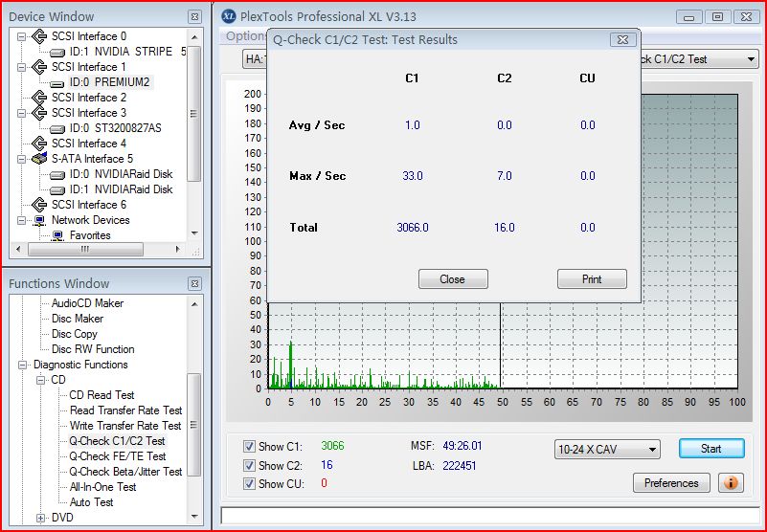Image resolution: width=767 pixels, height=532 pixels.
Task: Open the Options menu
Action: (x=246, y=36)
